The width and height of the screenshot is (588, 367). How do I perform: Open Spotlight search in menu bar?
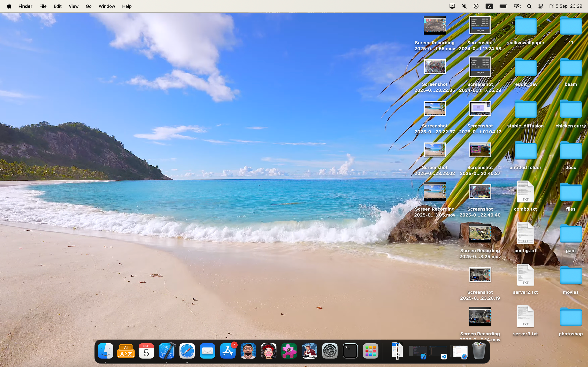[x=529, y=6]
